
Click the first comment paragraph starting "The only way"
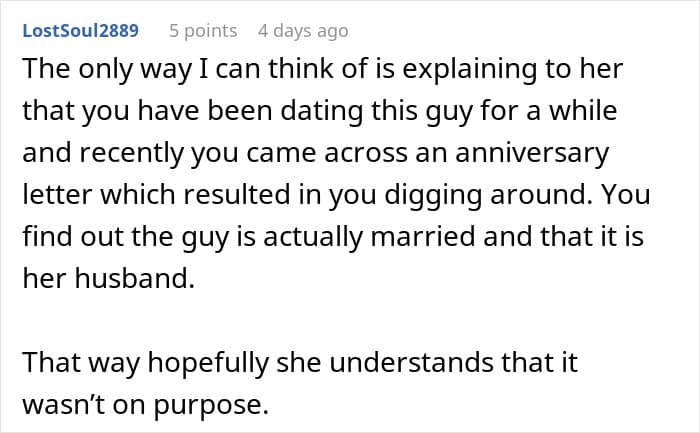(x=330, y=168)
